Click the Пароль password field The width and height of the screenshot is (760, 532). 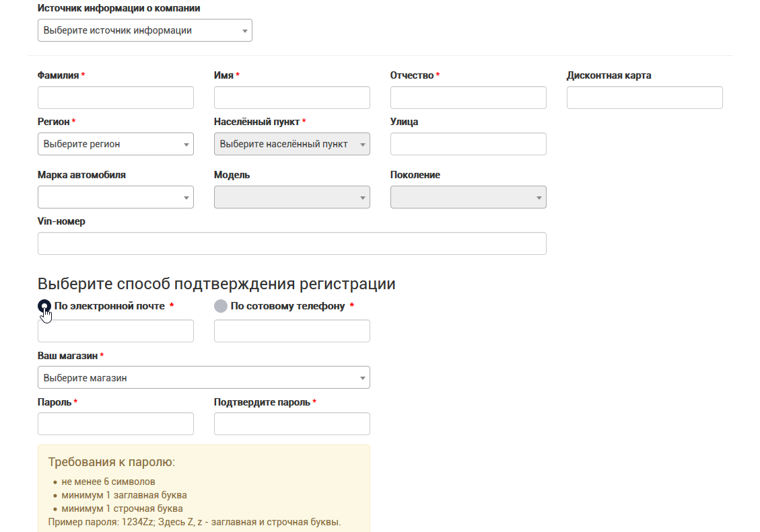pyautogui.click(x=116, y=424)
